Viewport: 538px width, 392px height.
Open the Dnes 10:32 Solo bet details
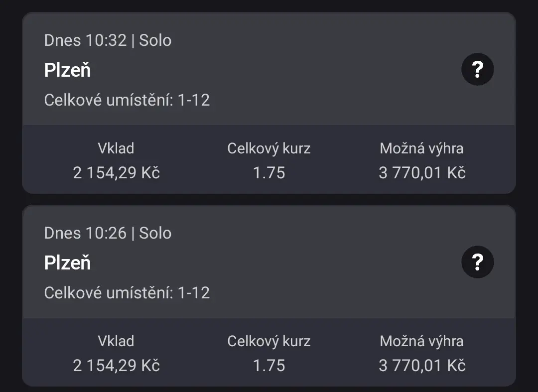(x=108, y=40)
